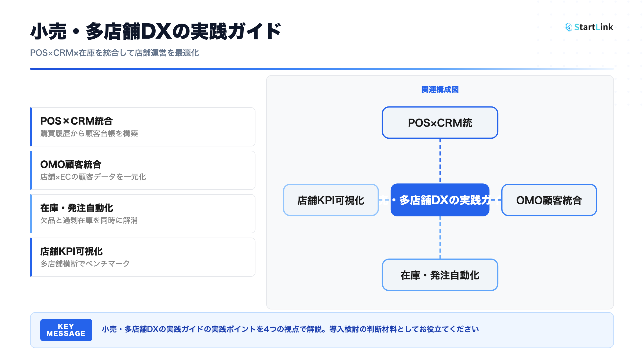The width and height of the screenshot is (644, 362).
Task: Click the 店舗KPI可視化 diagram node
Action: click(331, 200)
